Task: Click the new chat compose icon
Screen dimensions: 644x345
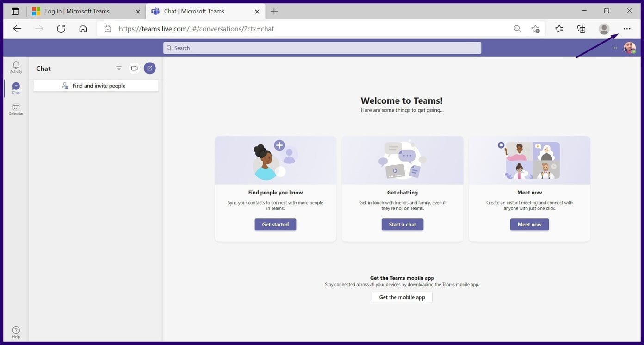Action: point(149,68)
